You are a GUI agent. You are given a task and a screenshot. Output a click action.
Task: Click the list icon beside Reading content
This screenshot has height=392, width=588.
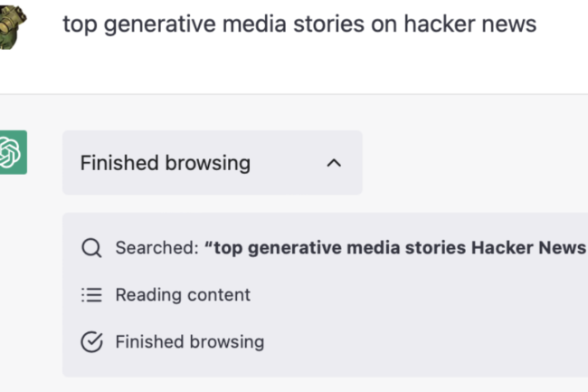91,295
